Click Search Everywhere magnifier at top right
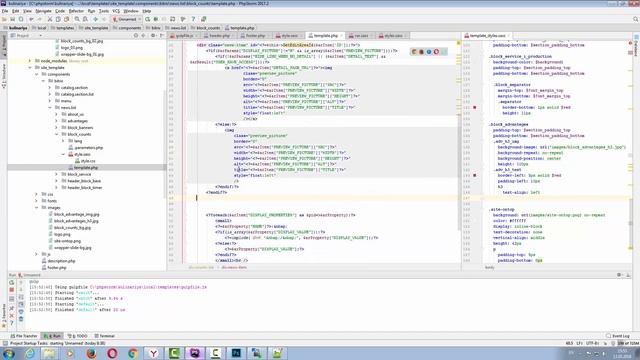The width and height of the screenshot is (640, 360). click(x=636, y=19)
